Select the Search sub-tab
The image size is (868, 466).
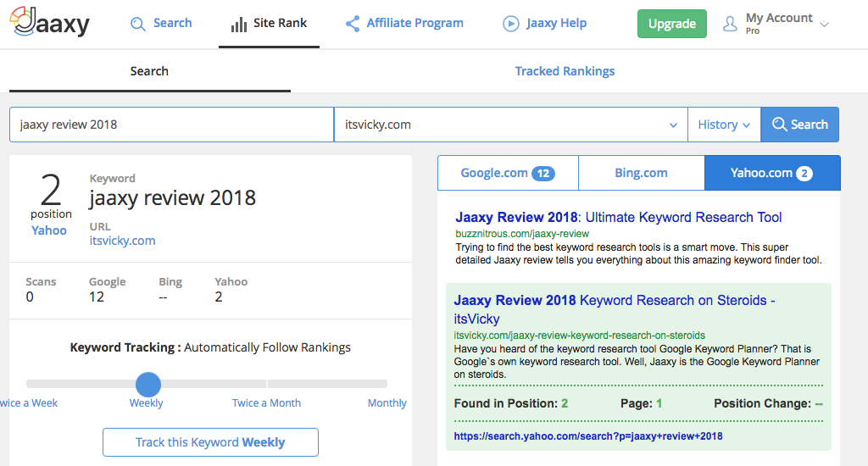[149, 71]
